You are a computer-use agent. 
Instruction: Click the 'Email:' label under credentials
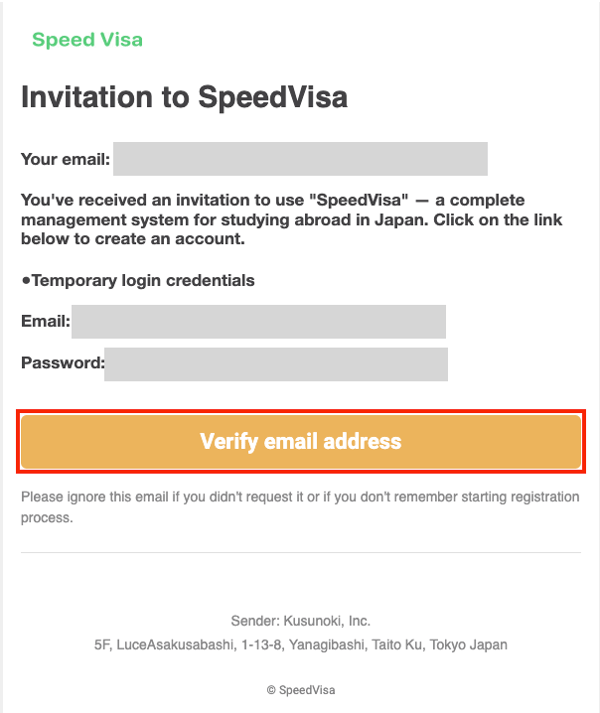coord(45,321)
